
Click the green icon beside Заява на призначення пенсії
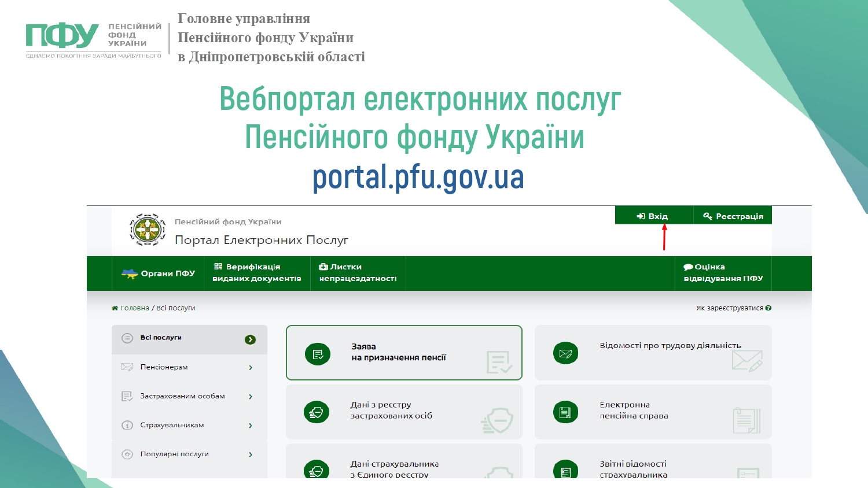[x=318, y=354]
